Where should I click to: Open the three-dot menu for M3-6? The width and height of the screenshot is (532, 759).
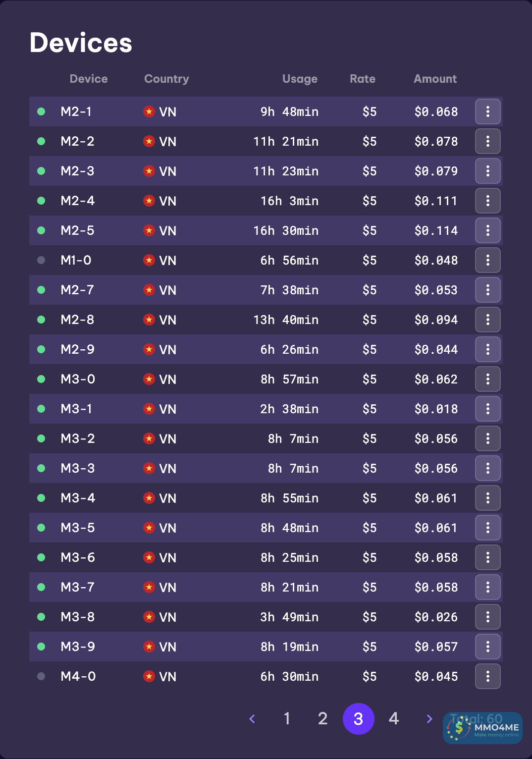click(487, 557)
